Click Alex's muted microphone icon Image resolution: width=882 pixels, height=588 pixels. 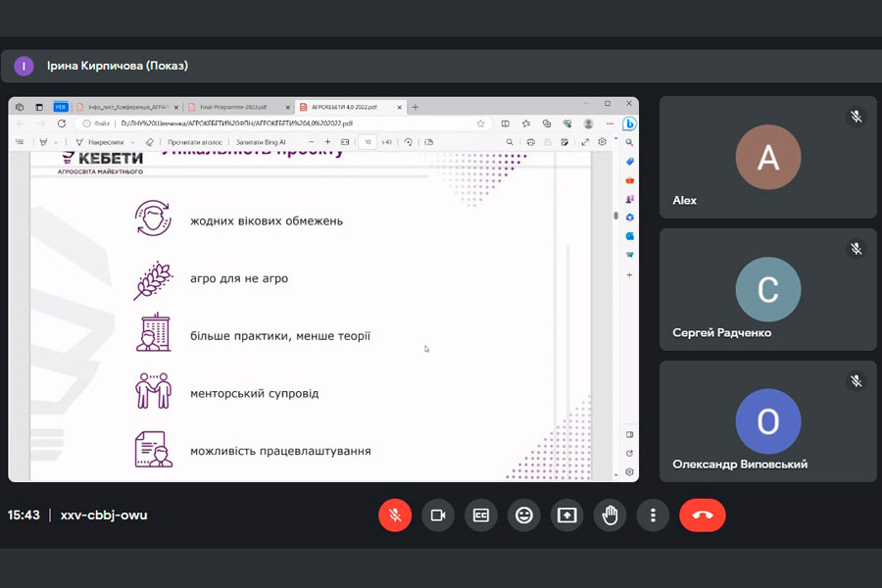(x=857, y=117)
